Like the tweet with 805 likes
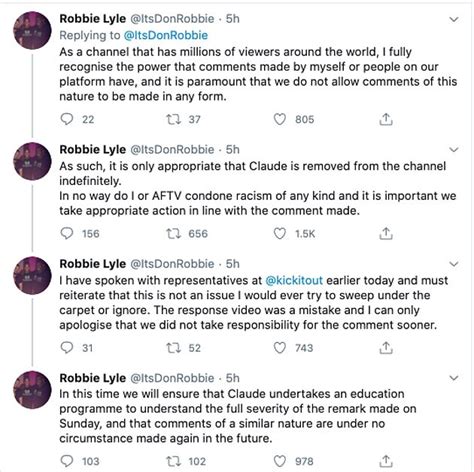The image size is (474, 472). click(x=279, y=119)
